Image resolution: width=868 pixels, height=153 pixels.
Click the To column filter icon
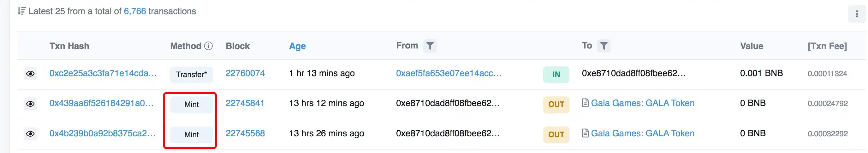(x=603, y=46)
